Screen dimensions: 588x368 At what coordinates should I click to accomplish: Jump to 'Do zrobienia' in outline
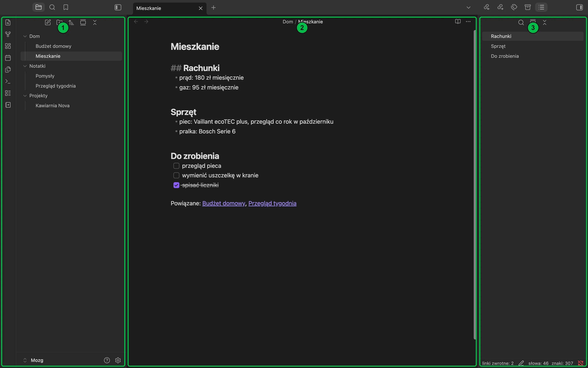click(x=533, y=56)
